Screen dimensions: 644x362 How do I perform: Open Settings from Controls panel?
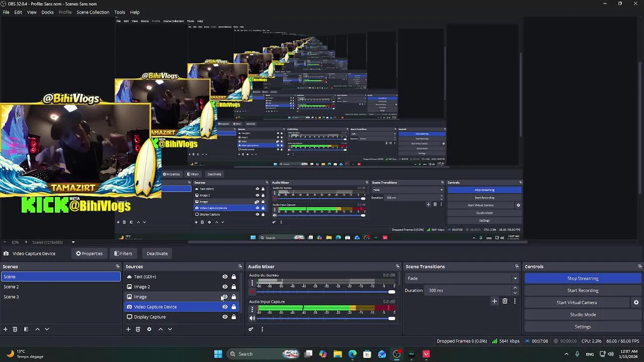coord(583,327)
